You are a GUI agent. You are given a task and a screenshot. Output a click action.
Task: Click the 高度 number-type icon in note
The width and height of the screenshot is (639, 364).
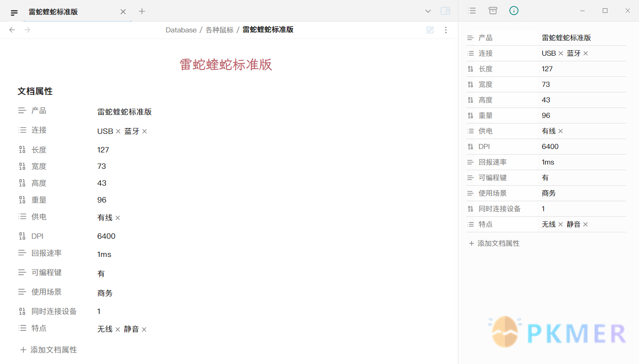pos(22,183)
